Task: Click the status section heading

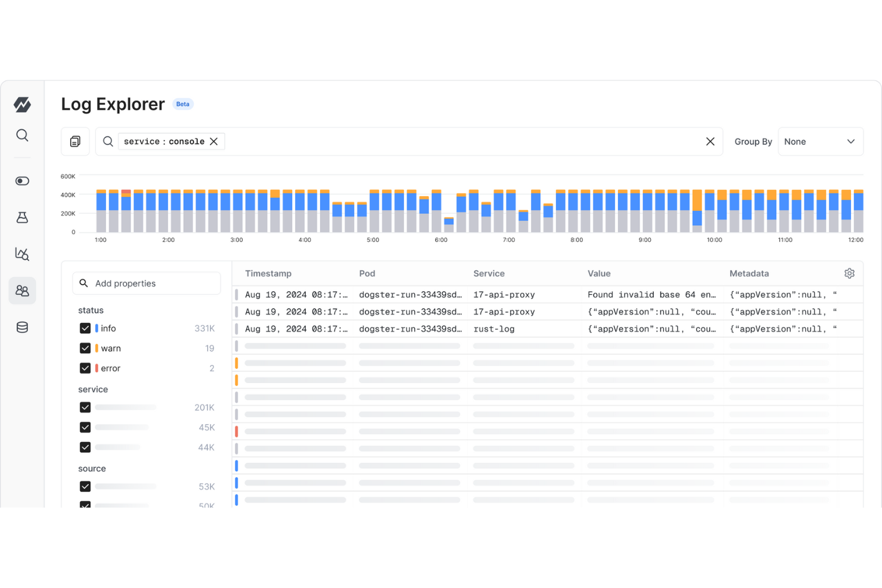Action: tap(91, 310)
